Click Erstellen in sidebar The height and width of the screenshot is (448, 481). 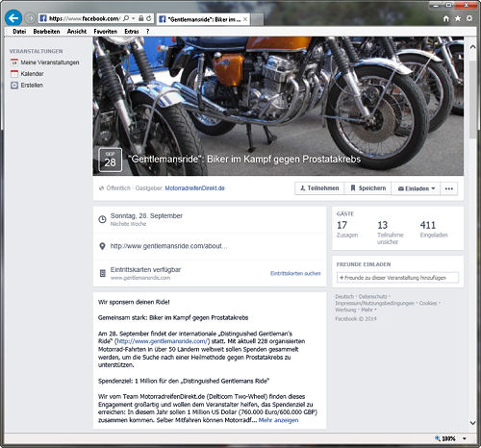pos(32,86)
